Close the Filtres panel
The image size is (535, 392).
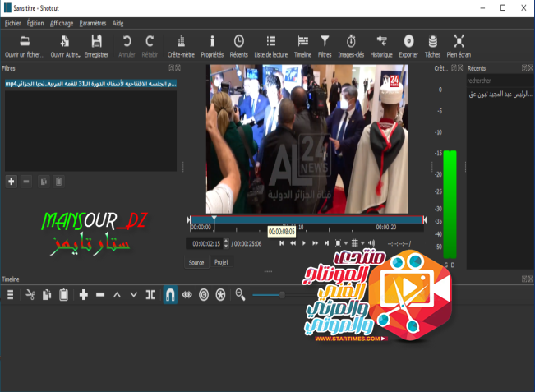[x=178, y=68]
